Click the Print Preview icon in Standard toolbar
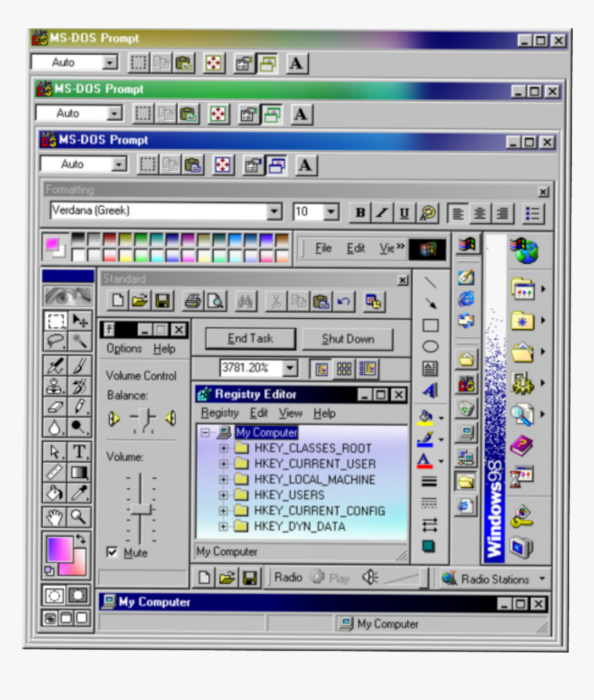 click(x=215, y=302)
